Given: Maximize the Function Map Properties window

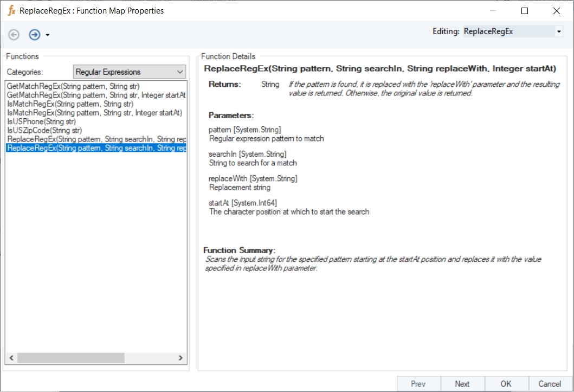Looking at the screenshot, I should 524,10.
